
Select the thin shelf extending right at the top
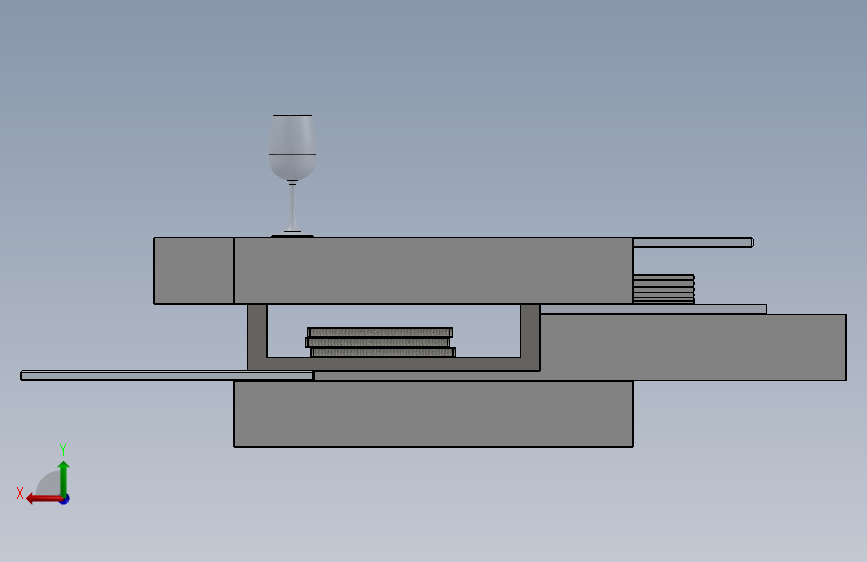(693, 242)
